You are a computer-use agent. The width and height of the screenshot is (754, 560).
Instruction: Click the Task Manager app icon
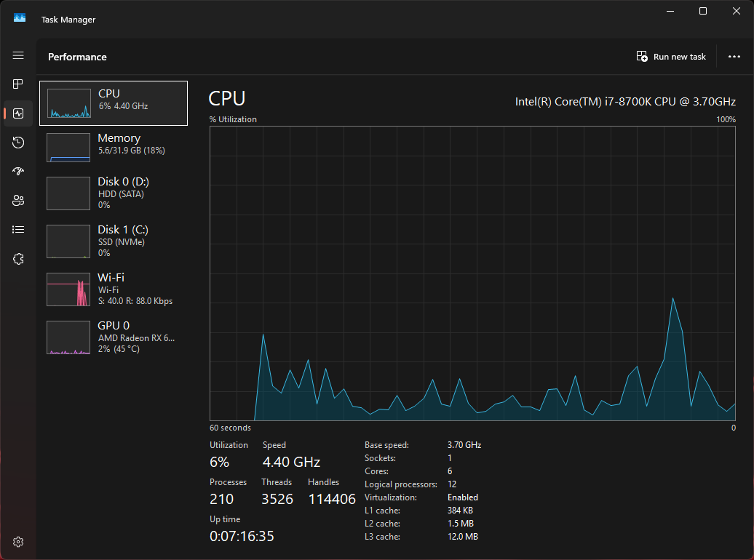[20, 18]
